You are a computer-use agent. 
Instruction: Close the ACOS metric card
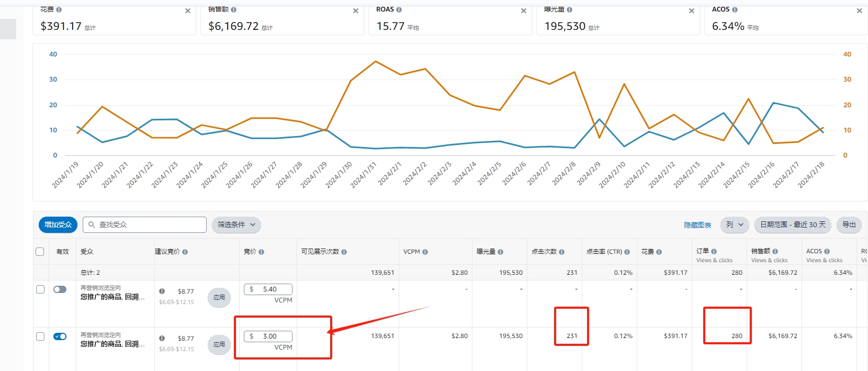(860, 10)
